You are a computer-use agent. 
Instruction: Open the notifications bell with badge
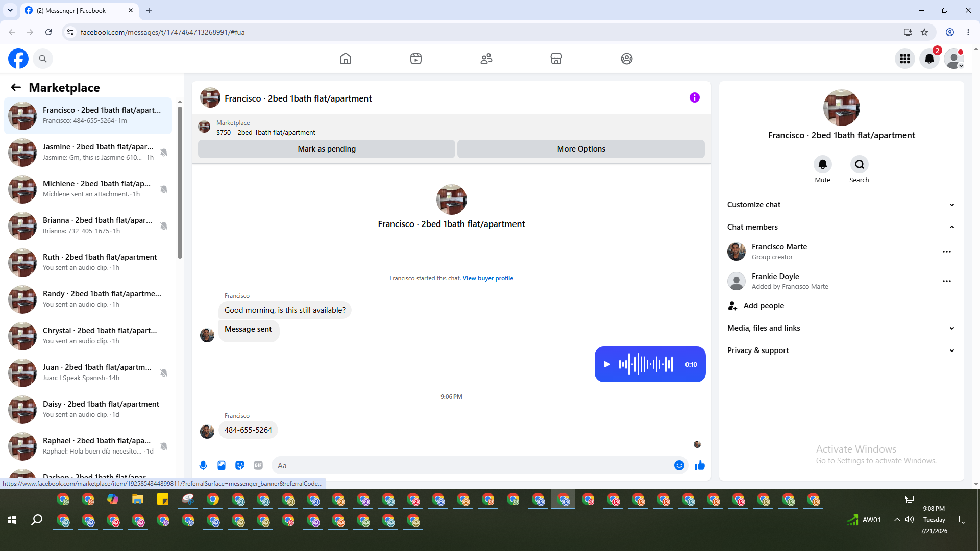coord(929,59)
